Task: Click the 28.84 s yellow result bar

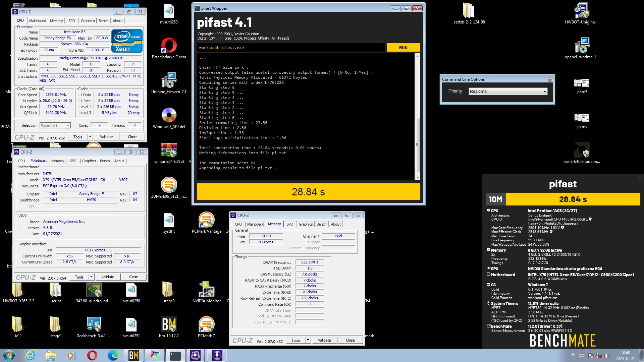Action: [308, 192]
